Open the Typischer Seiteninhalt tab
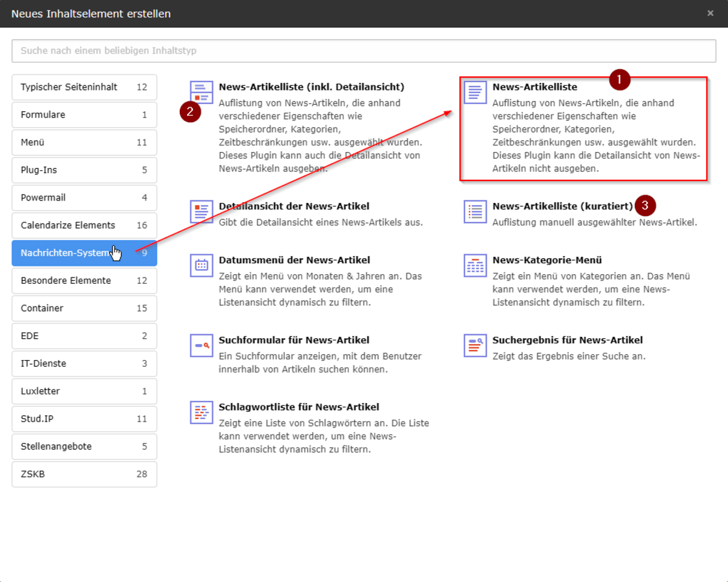This screenshot has height=582, width=728. pos(84,87)
